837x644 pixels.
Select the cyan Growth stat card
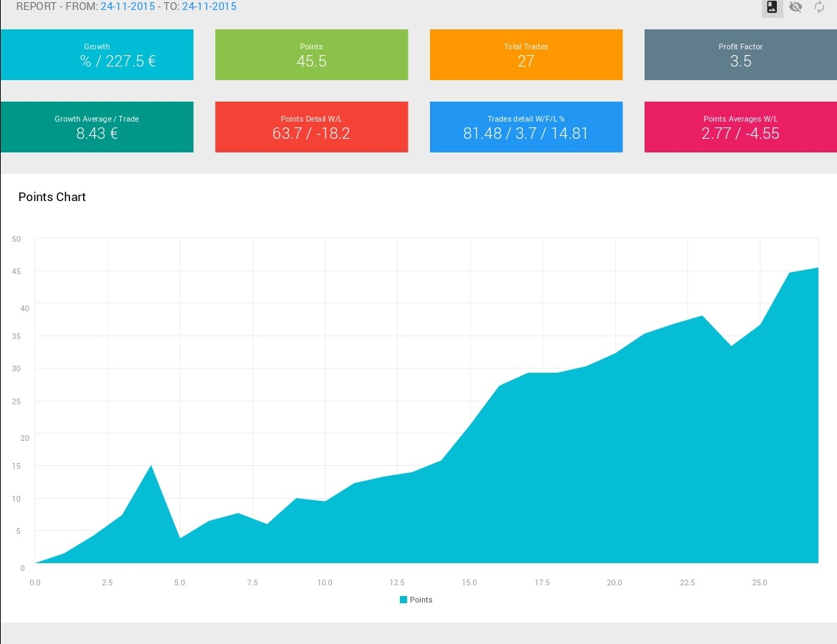tap(97, 54)
